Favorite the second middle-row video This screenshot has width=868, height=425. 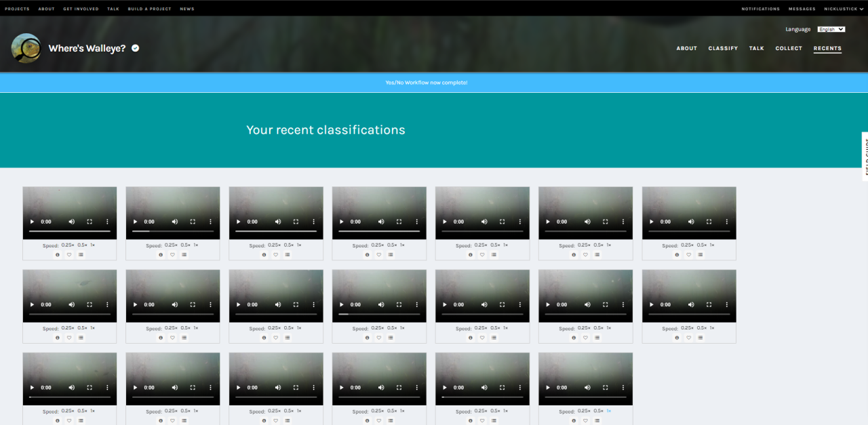coord(172,338)
